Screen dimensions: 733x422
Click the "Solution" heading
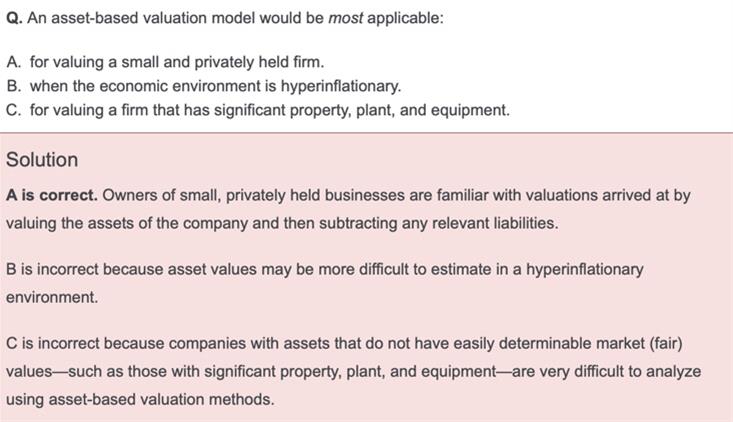[x=42, y=160]
